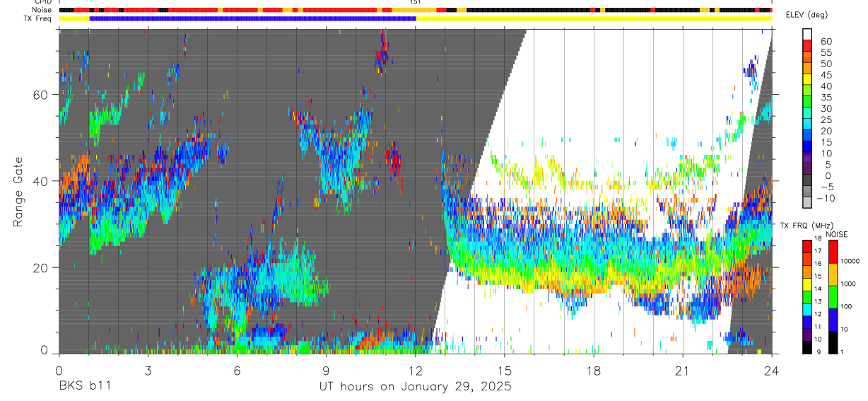Click hour tick "12" on the UT axis
The image size is (868, 401).
415,371
